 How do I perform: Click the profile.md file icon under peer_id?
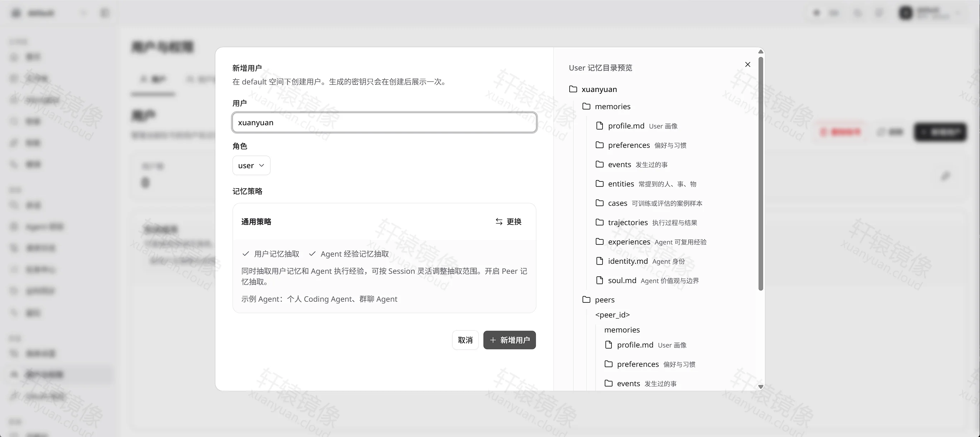click(x=609, y=345)
